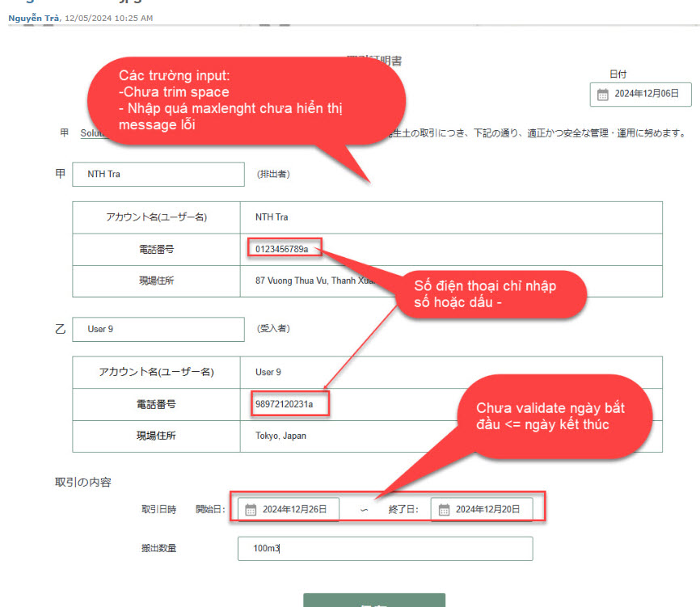Click the phone number field 98972120231a
The height and width of the screenshot is (607, 700).
coord(289,404)
